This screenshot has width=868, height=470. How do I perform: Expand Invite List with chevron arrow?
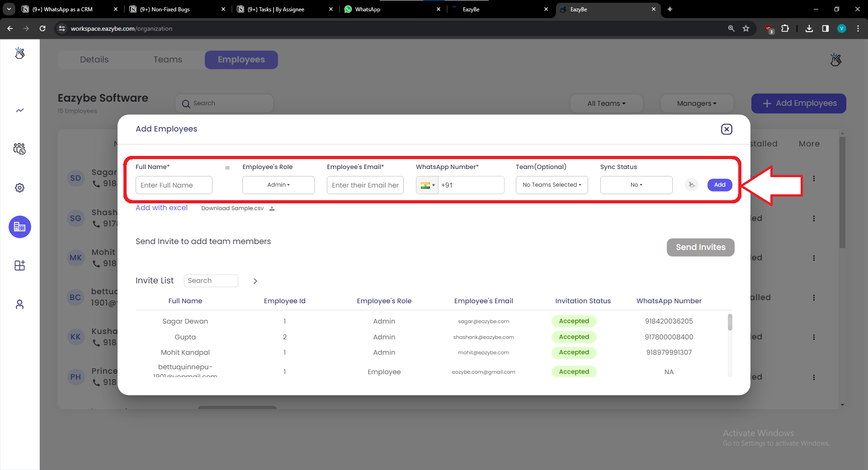click(255, 281)
